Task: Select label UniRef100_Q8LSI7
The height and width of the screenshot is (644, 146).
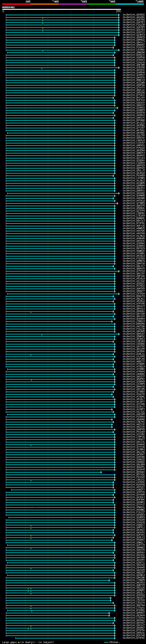Action: click(134, 266)
